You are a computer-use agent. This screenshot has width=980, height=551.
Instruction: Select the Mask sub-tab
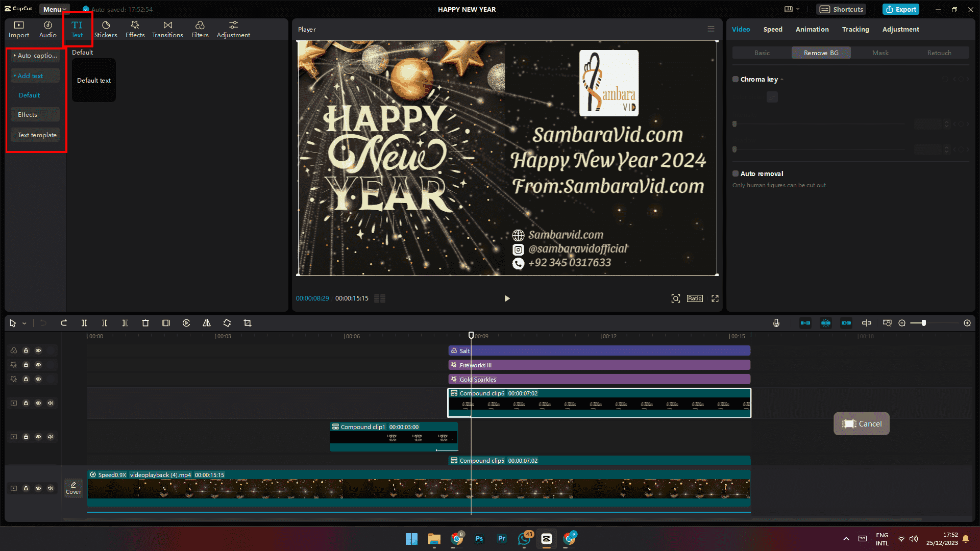(880, 53)
